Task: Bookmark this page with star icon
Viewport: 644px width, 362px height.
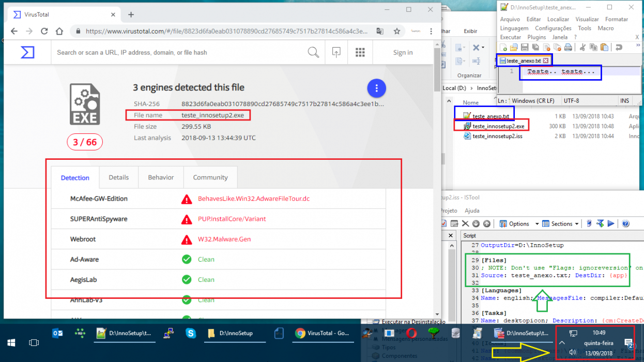Action: pyautogui.click(x=397, y=31)
